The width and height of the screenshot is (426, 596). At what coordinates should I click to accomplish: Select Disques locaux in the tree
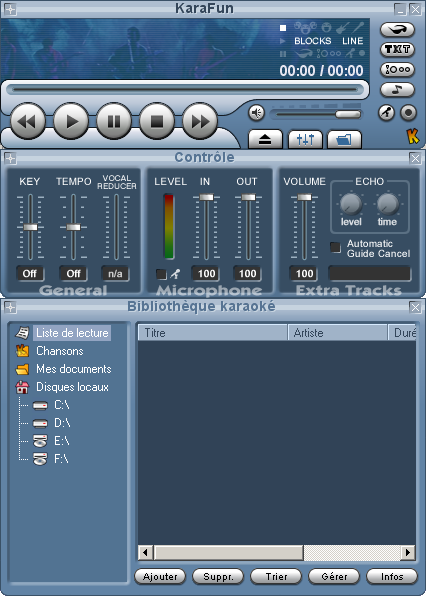pyautogui.click(x=72, y=387)
